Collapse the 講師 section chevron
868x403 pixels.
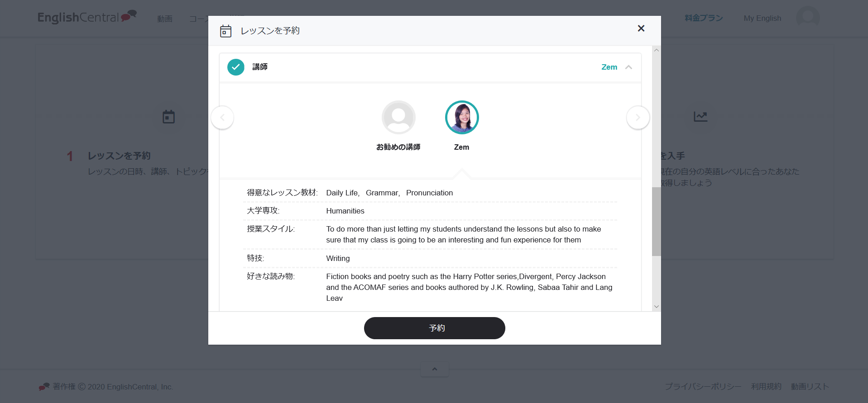click(x=628, y=67)
